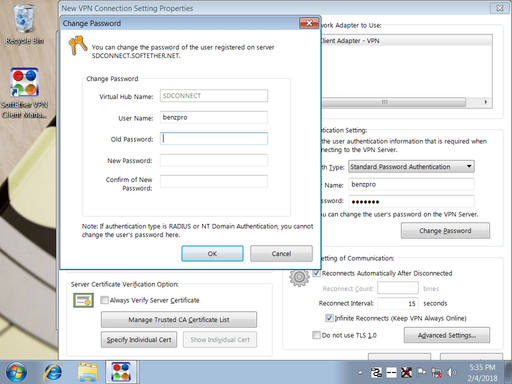The width and height of the screenshot is (512, 384).
Task: Cancel the Change Password dialog
Action: [x=281, y=254]
